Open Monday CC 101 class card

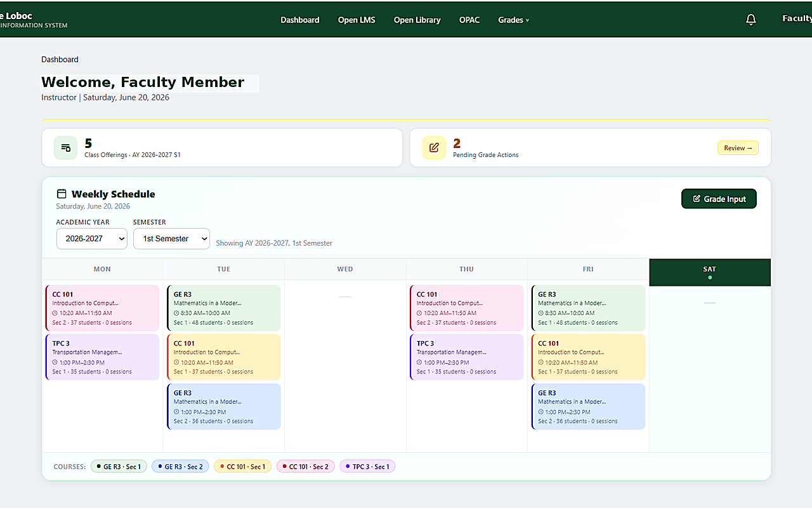coord(102,308)
